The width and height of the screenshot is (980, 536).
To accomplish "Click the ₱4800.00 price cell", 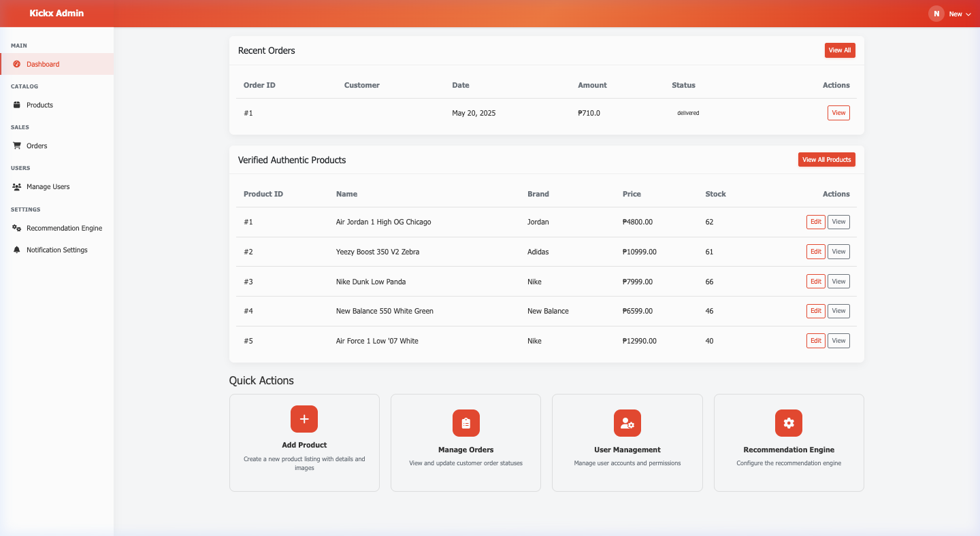I will (x=638, y=222).
